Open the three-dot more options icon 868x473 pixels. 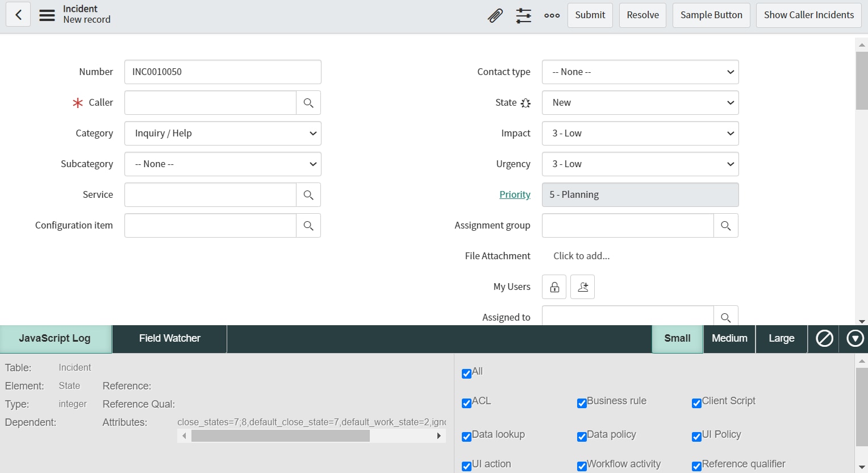coord(552,15)
